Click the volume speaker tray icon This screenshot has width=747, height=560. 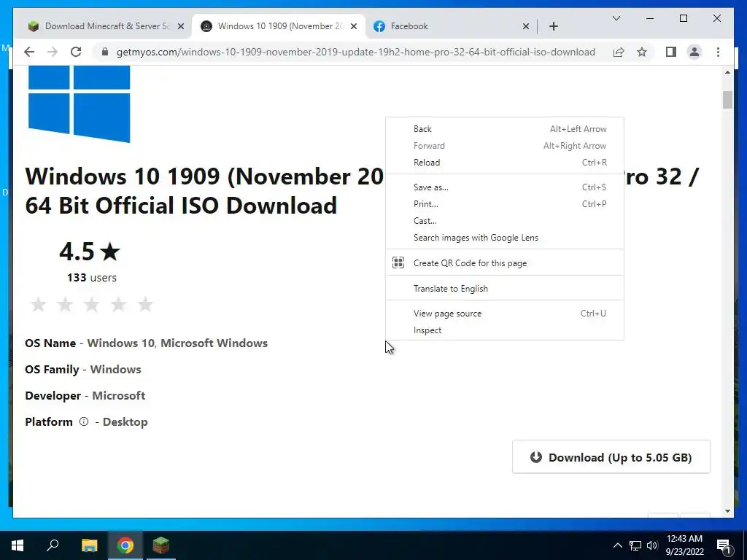(x=652, y=545)
